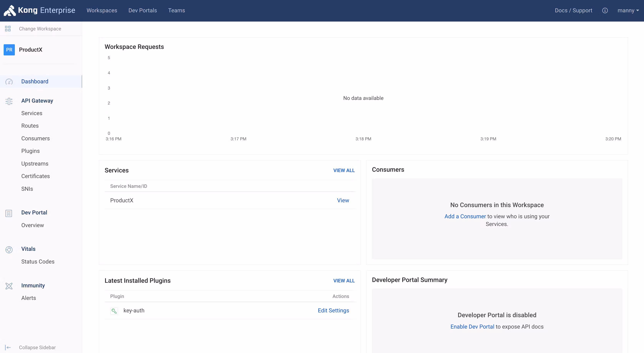Click the Dashboard gauge icon
Screen dimensions: 644x353
click(9, 82)
